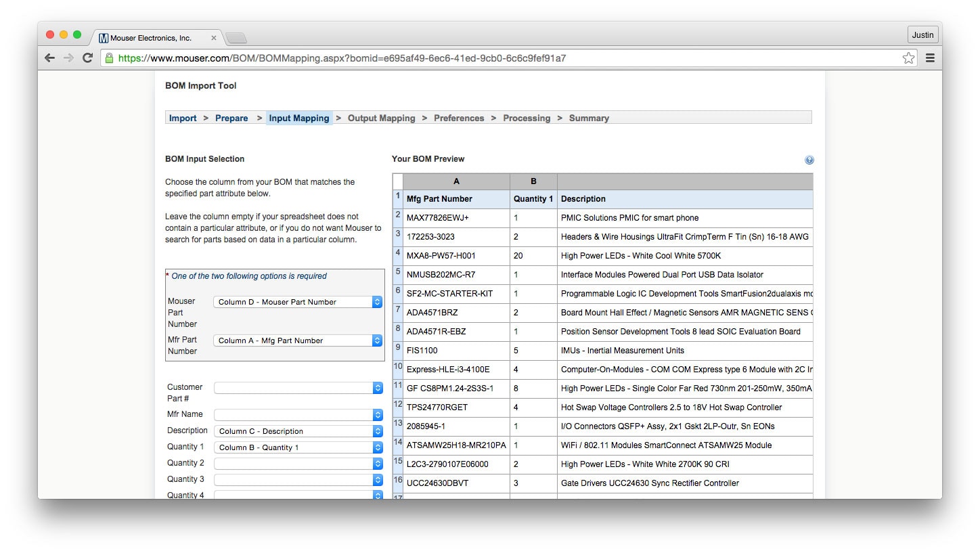Go back to the Prepare step
980x553 pixels.
coord(231,118)
